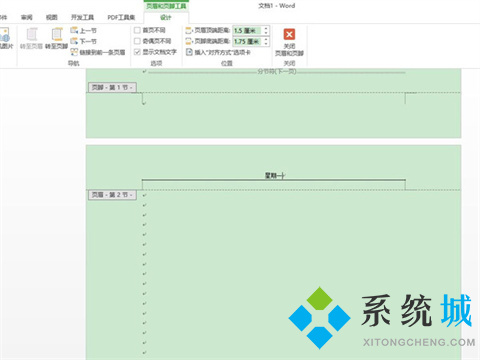Close header and footer with red X
480x360 pixels.
[289, 34]
